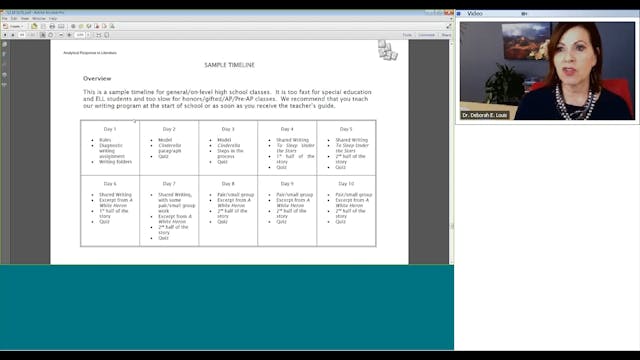Open the Help menu
640x360 pixels.
pyautogui.click(x=53, y=19)
